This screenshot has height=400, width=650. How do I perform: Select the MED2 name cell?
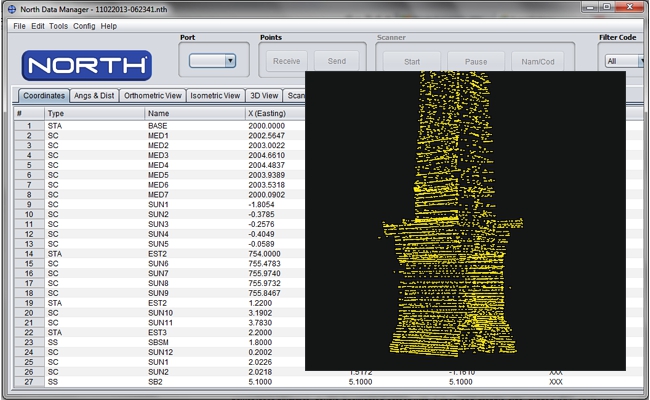tap(195, 145)
